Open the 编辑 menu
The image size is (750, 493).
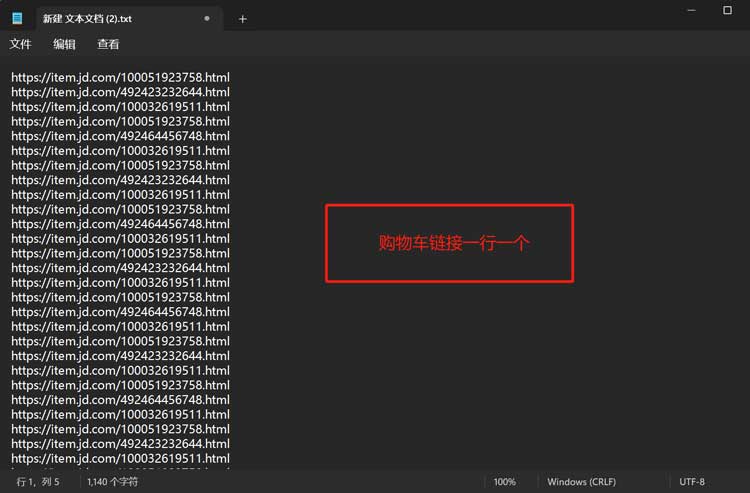tap(64, 44)
